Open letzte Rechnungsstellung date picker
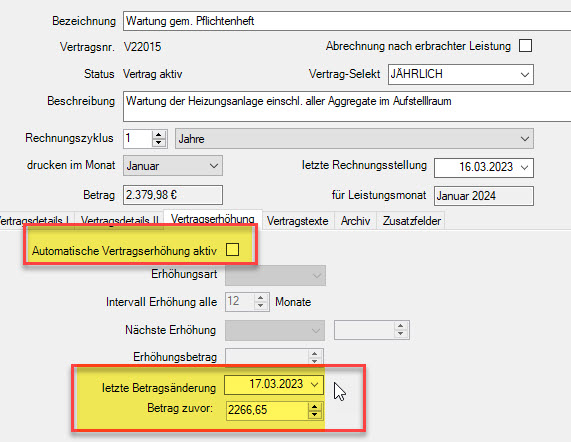 click(524, 167)
